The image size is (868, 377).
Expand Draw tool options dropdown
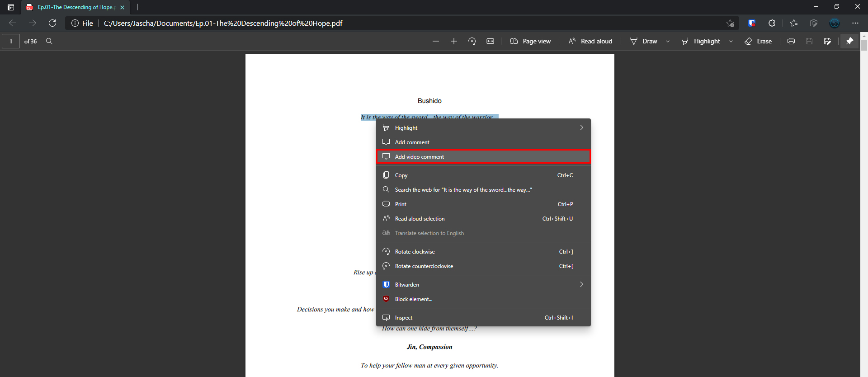pos(668,41)
